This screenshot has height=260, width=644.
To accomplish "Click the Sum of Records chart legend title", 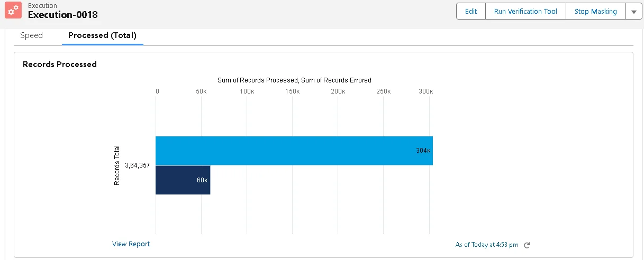I will [x=294, y=80].
